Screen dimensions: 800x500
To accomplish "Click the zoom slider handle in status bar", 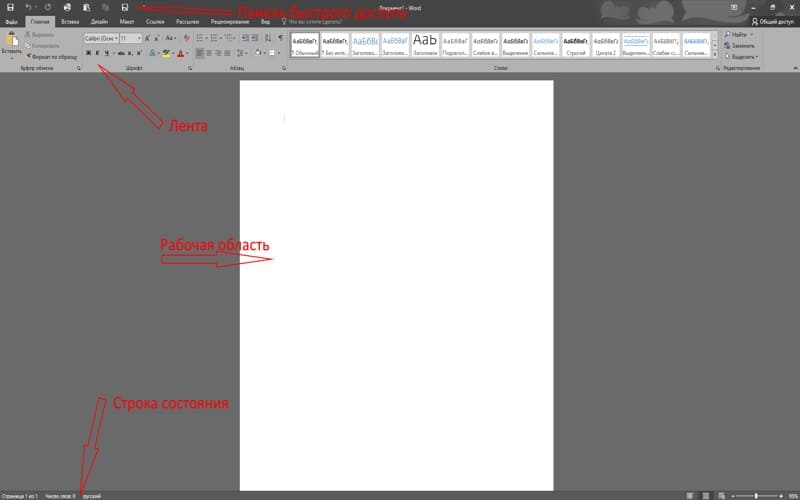I will click(756, 496).
